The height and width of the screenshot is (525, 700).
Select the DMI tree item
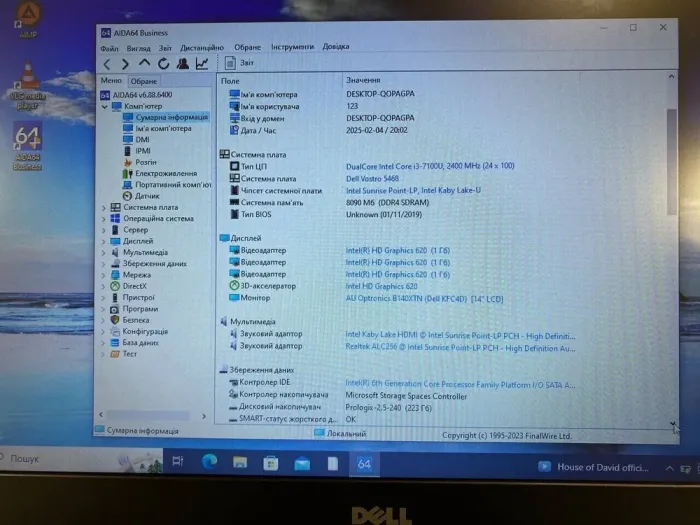(137, 139)
